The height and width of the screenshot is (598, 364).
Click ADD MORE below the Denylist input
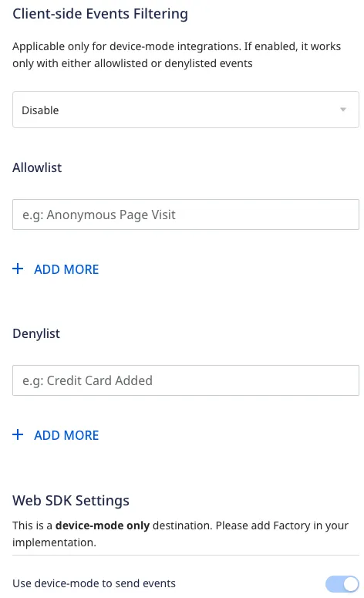(x=66, y=435)
